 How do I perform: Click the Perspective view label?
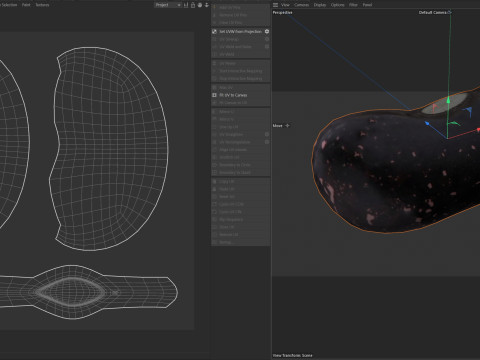tap(282, 12)
